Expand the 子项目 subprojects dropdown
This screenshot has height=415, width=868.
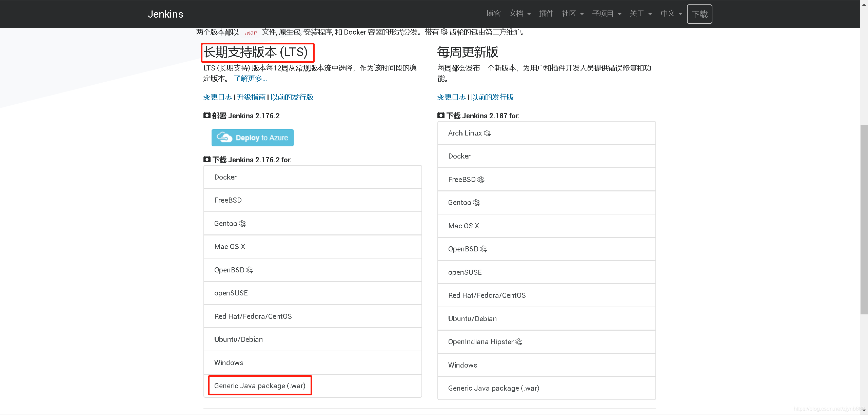pos(607,14)
